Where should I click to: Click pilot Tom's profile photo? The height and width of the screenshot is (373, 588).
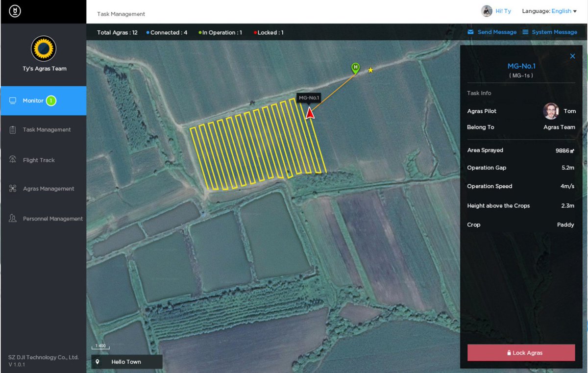551,111
